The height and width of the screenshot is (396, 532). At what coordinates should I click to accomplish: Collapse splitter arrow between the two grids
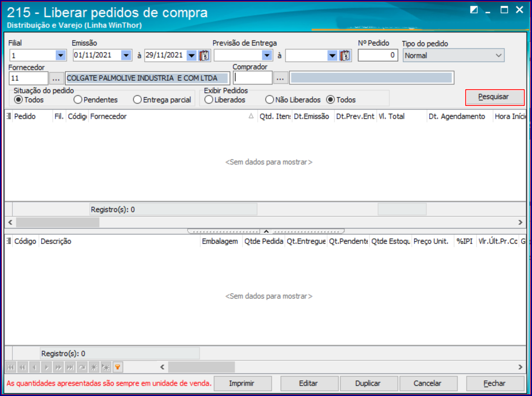tap(266, 231)
